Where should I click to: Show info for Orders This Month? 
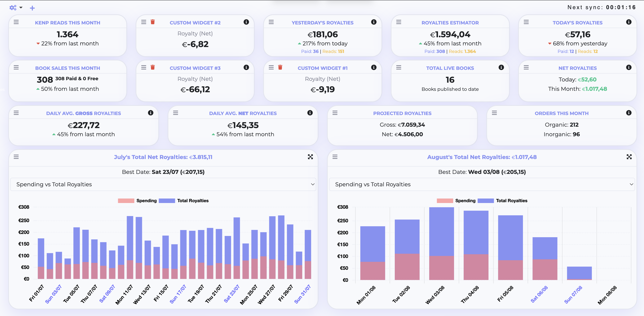[x=629, y=113]
